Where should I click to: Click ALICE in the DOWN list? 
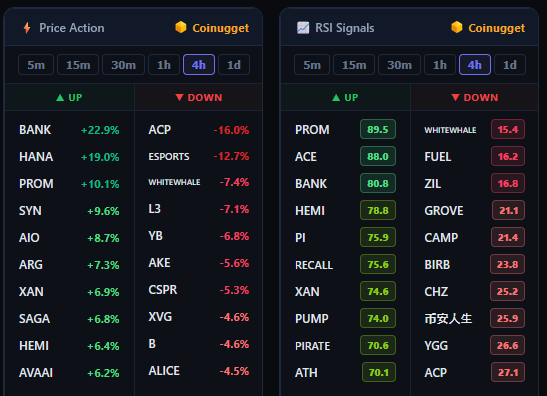[x=164, y=371]
